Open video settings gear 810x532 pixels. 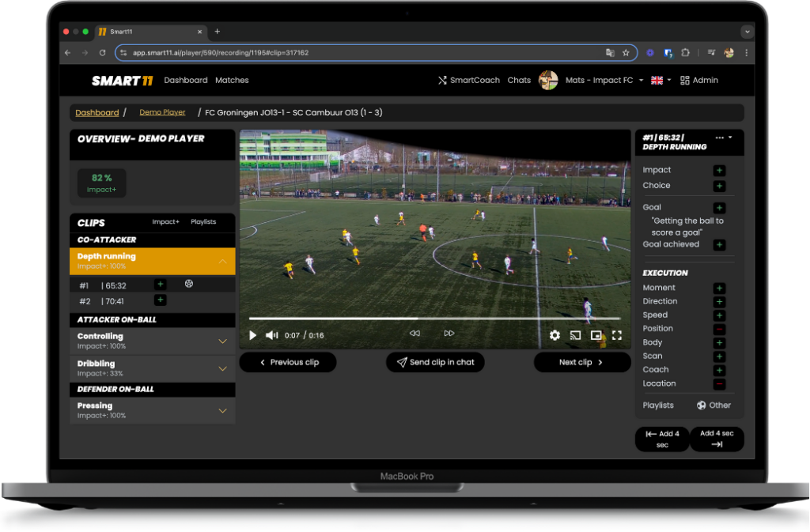[555, 335]
